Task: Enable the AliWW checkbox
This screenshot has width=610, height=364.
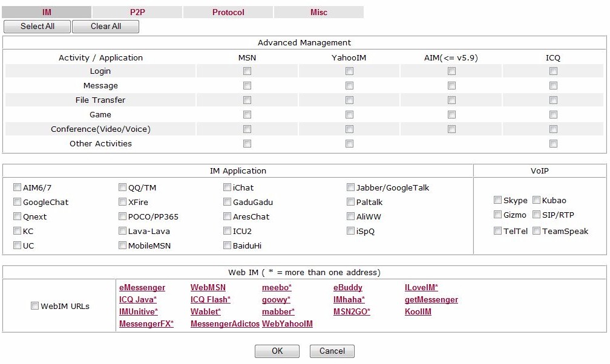Action: (350, 216)
